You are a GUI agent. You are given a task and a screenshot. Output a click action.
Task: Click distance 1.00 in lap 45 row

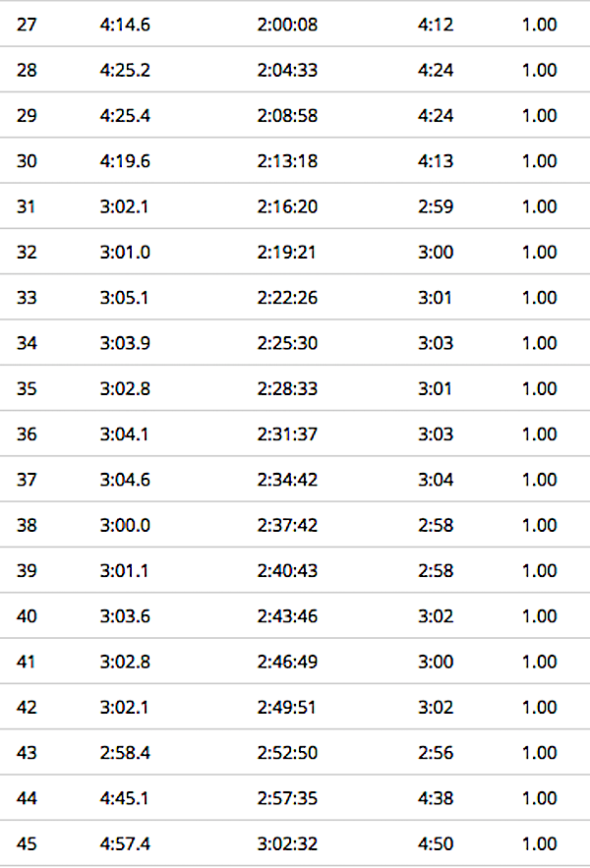[539, 843]
